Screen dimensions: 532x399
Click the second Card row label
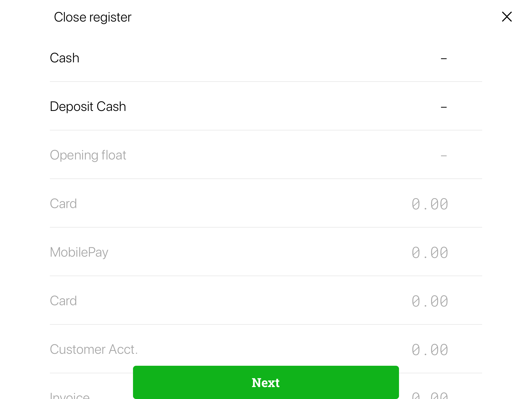coord(63,301)
